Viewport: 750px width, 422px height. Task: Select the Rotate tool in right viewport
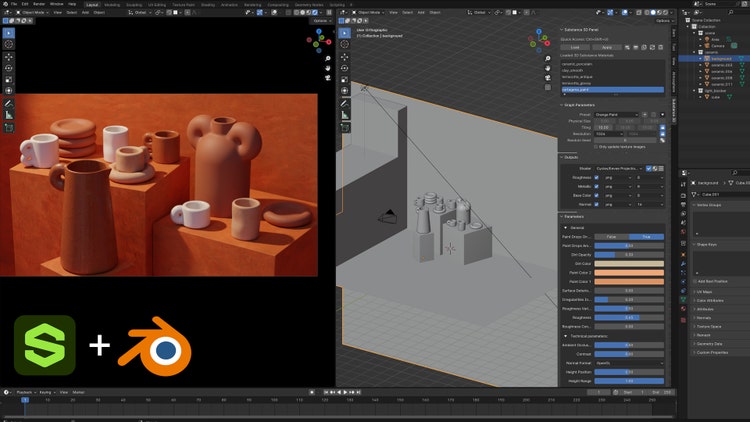click(344, 68)
